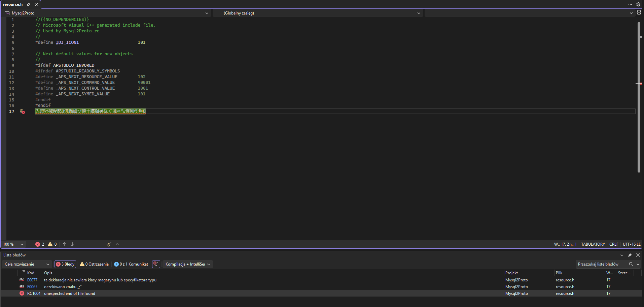This screenshot has height=307, width=644.
Task: Toggle the 0 Ostrzeżenia warnings filter
Action: (94, 264)
